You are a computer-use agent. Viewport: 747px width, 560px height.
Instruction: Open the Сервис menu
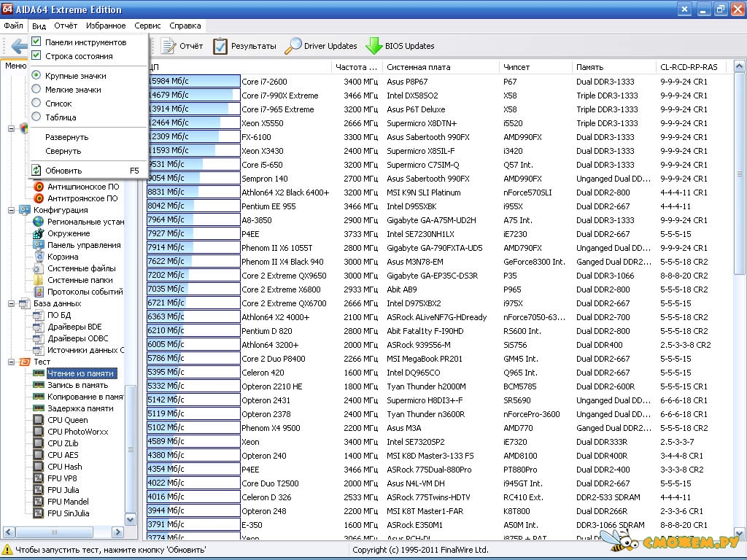(147, 26)
